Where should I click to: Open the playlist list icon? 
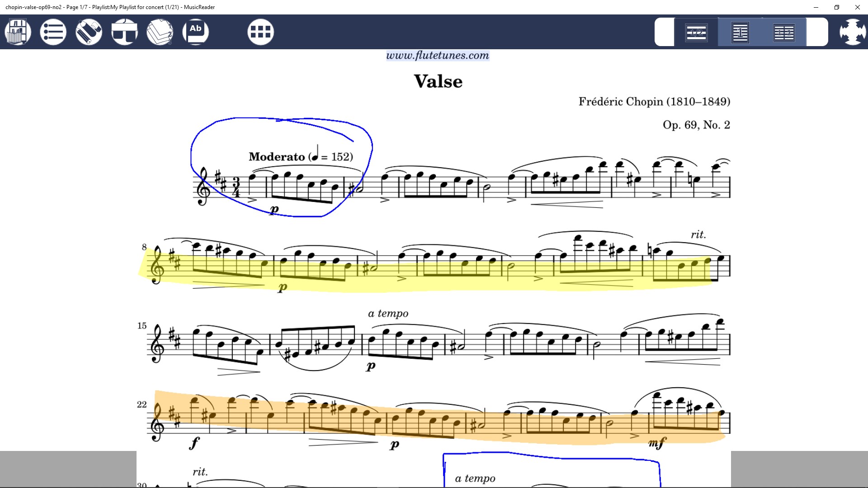point(53,32)
